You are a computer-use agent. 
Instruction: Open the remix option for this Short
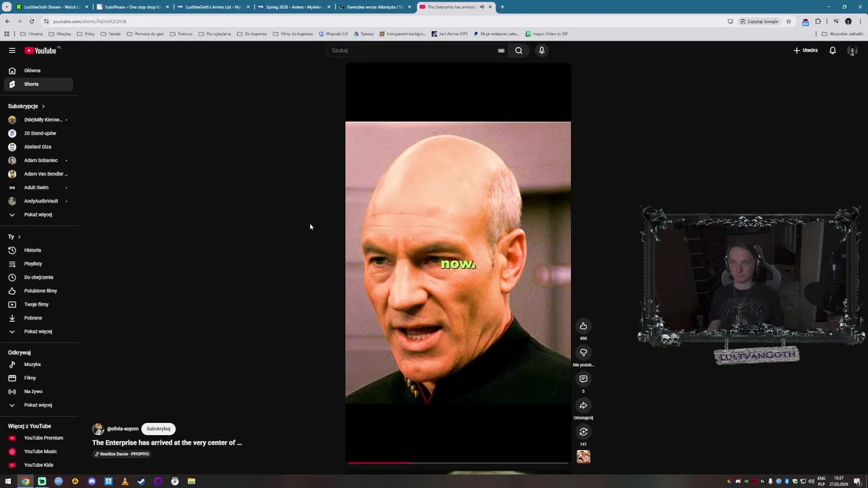click(x=583, y=432)
